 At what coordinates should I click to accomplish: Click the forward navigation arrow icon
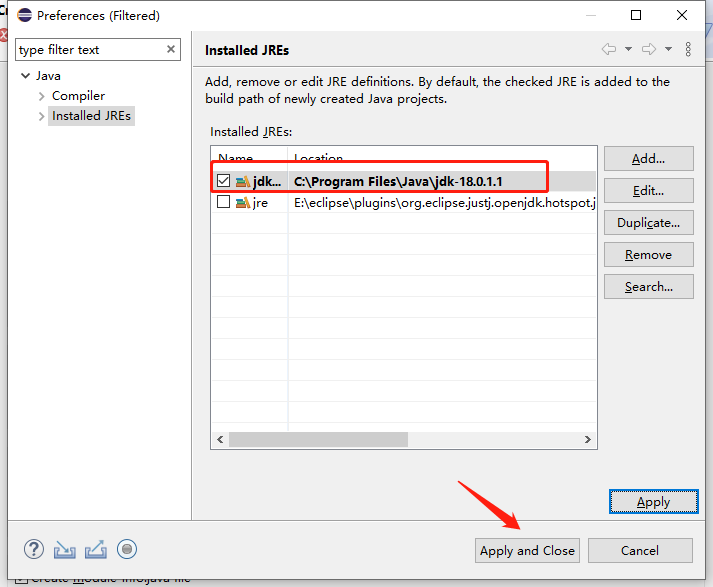point(648,49)
